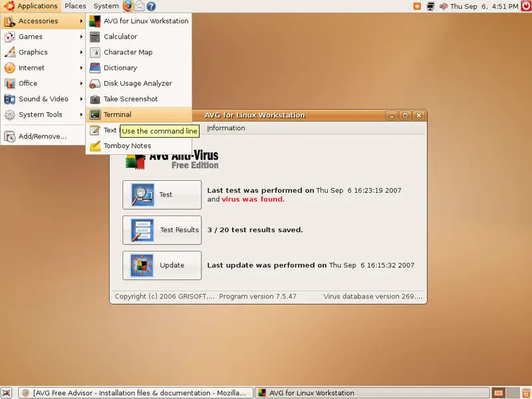Screen dimensions: 532x399
Task: Maximize the AVG for Linux Workstation window
Action: coord(405,116)
